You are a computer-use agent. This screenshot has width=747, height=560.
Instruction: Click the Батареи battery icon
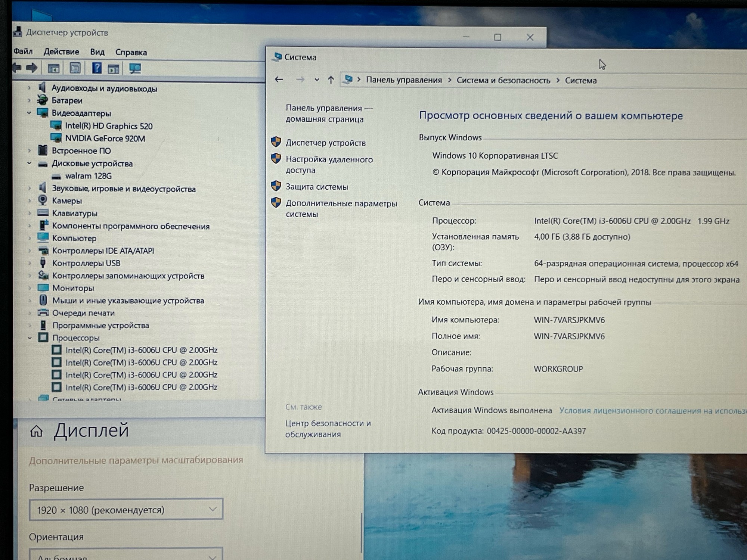click(43, 100)
